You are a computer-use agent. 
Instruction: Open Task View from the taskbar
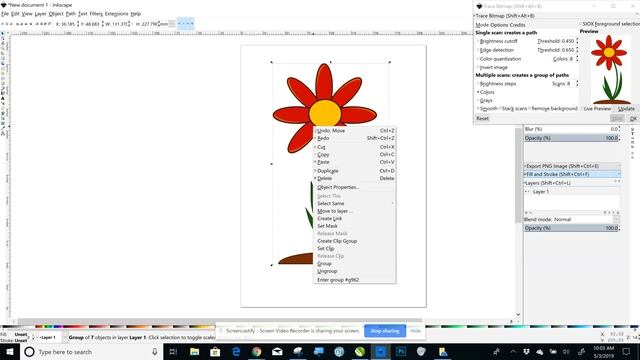173,352
